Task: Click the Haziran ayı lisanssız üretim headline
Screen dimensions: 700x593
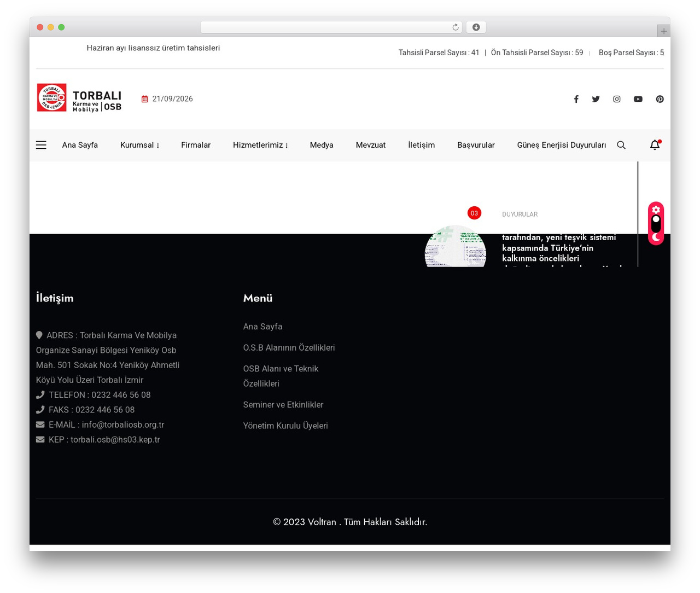Action: click(153, 48)
